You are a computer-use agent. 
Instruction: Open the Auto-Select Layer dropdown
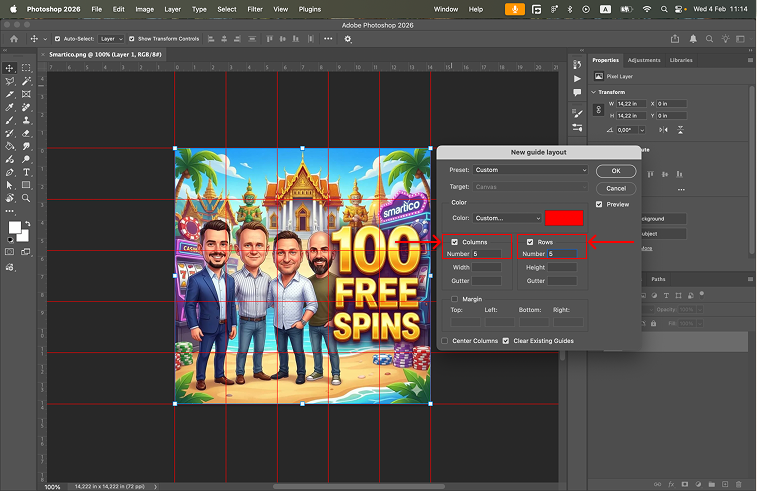109,39
